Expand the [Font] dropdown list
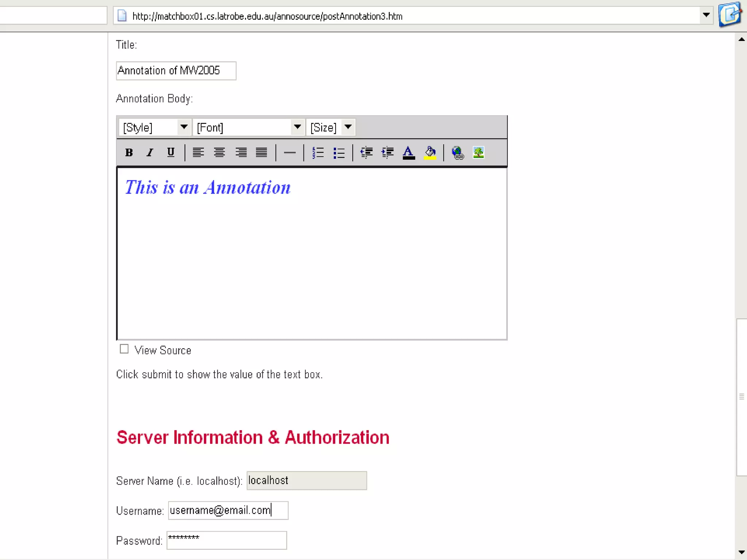 [297, 127]
